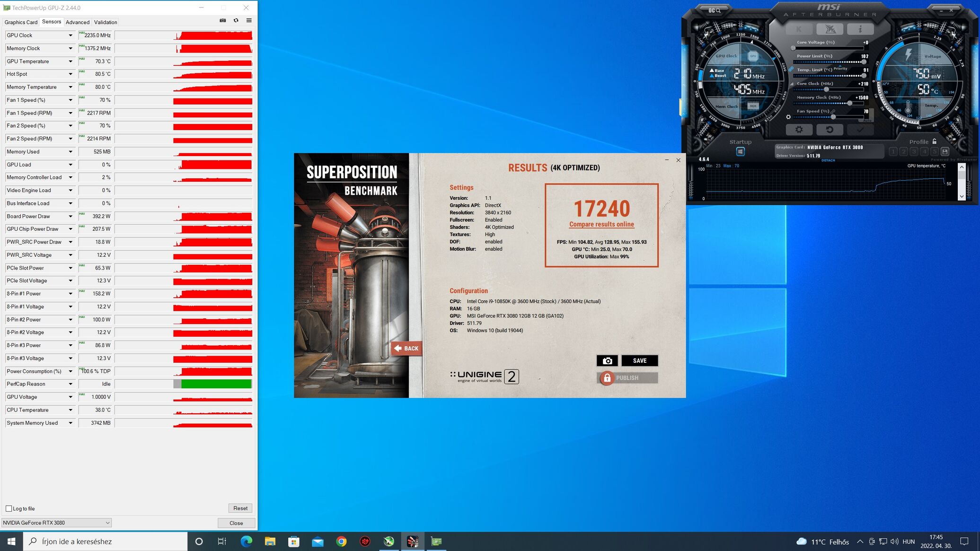Click Superposition screenshot camera button
This screenshot has width=980, height=551.
click(607, 360)
